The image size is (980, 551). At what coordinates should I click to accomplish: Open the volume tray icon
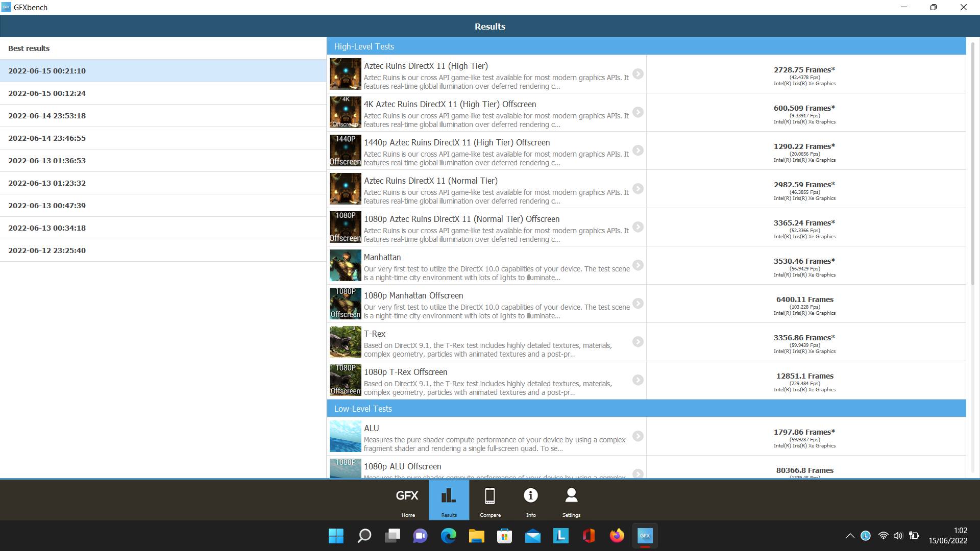898,536
